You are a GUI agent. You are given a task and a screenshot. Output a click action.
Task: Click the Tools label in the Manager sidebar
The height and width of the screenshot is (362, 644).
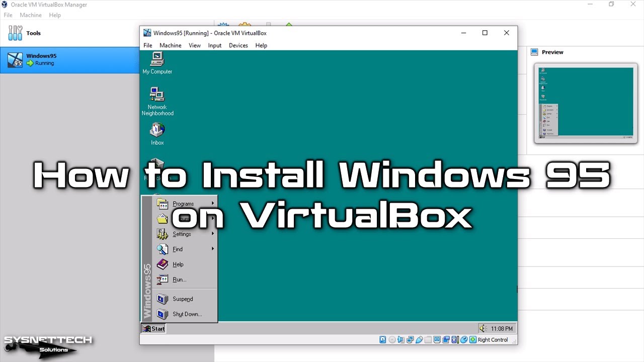coord(34,33)
